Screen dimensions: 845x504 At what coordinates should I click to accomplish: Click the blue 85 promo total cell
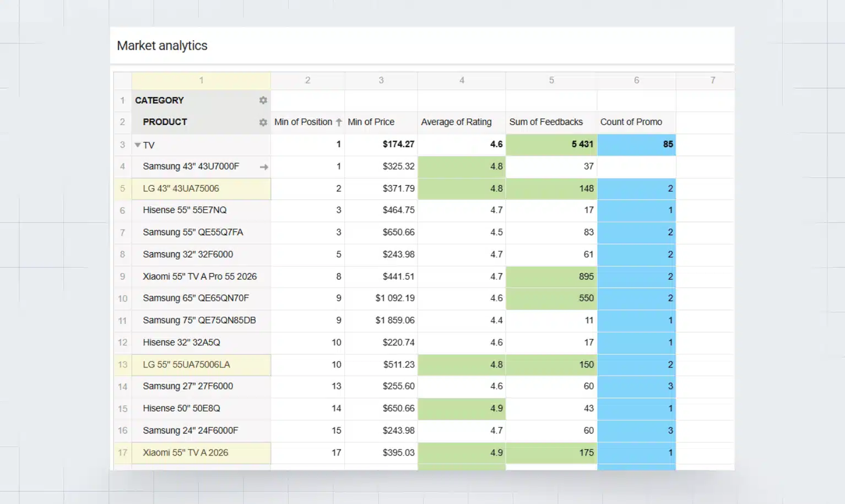click(x=636, y=144)
